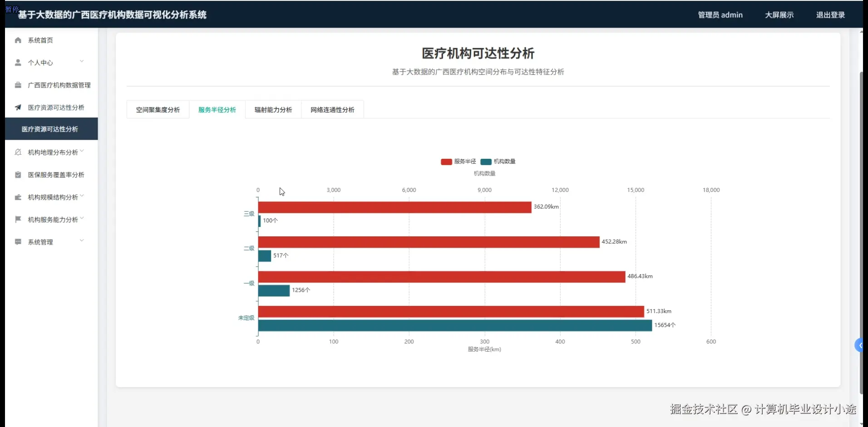This screenshot has height=427, width=868.
Task: Click the teal 517个 bar for 二级
Action: coord(265,256)
